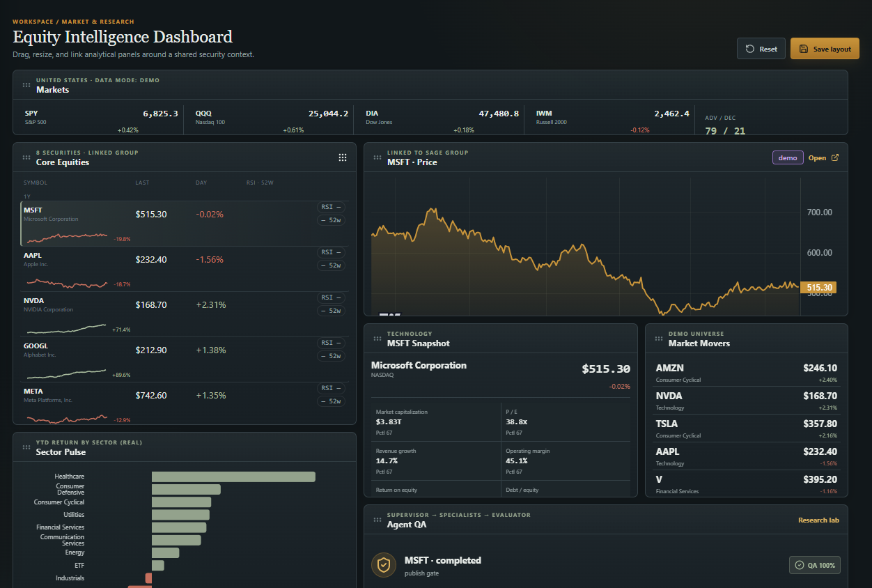The width and height of the screenshot is (872, 588).
Task: Click the demo badge in MSFT Price
Action: 788,157
